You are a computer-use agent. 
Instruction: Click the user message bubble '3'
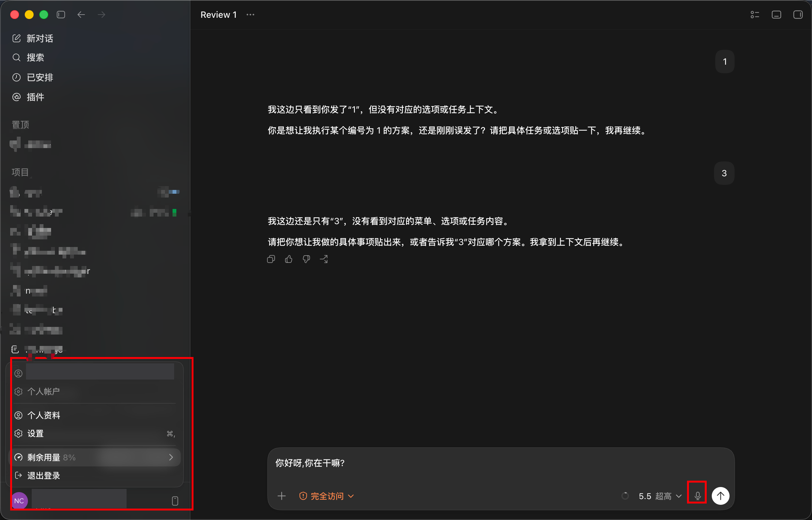click(x=724, y=173)
